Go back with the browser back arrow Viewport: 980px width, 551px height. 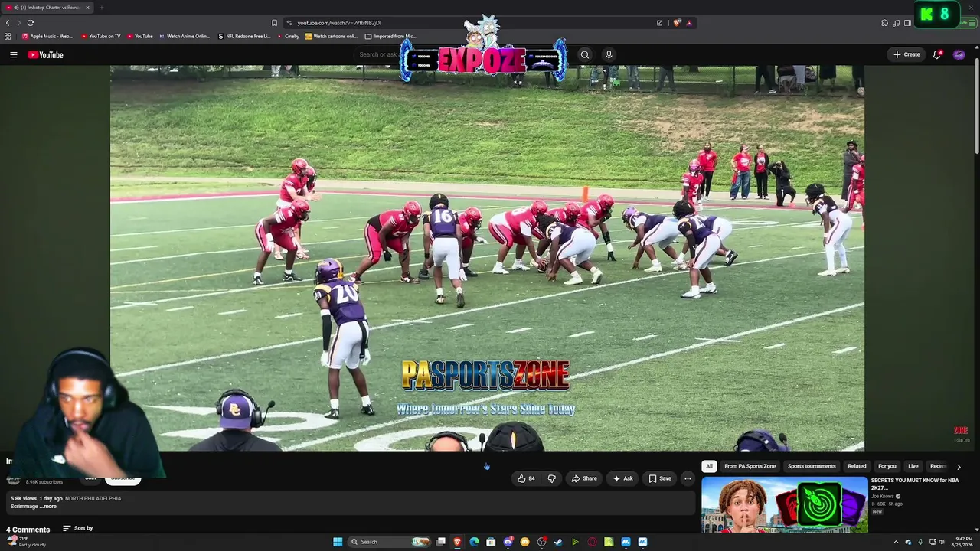tap(8, 23)
